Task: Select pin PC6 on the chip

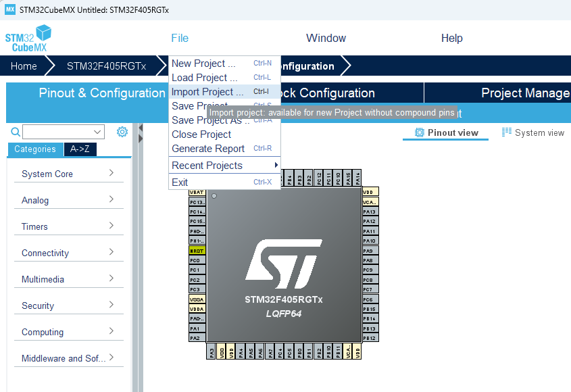Action: point(370,299)
